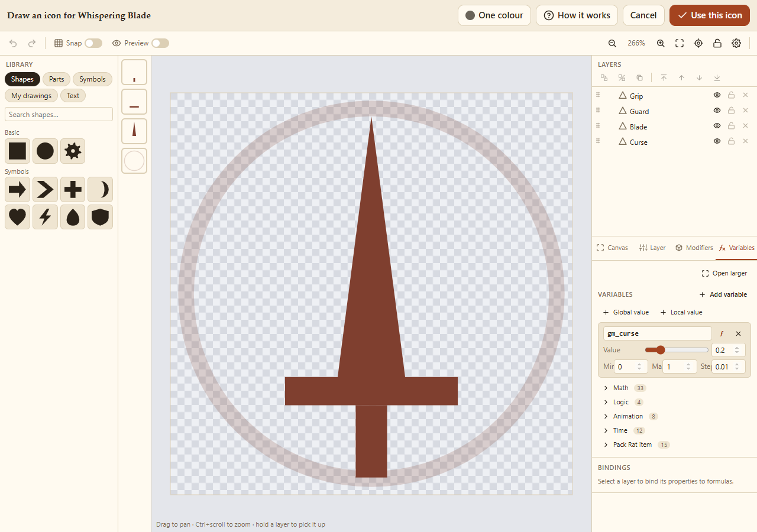This screenshot has height=532, width=757.
Task: Insert the shield symbol shape
Action: click(101, 217)
